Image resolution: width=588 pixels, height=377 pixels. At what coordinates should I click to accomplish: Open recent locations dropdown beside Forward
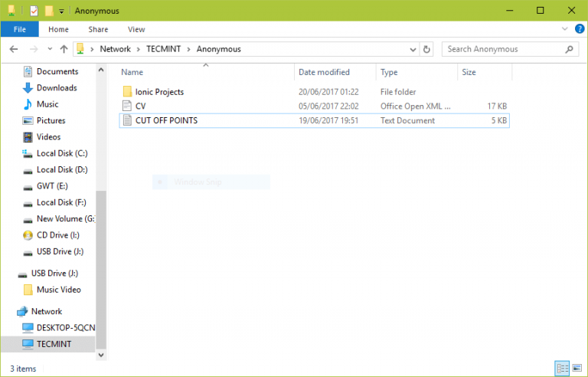pos(48,49)
